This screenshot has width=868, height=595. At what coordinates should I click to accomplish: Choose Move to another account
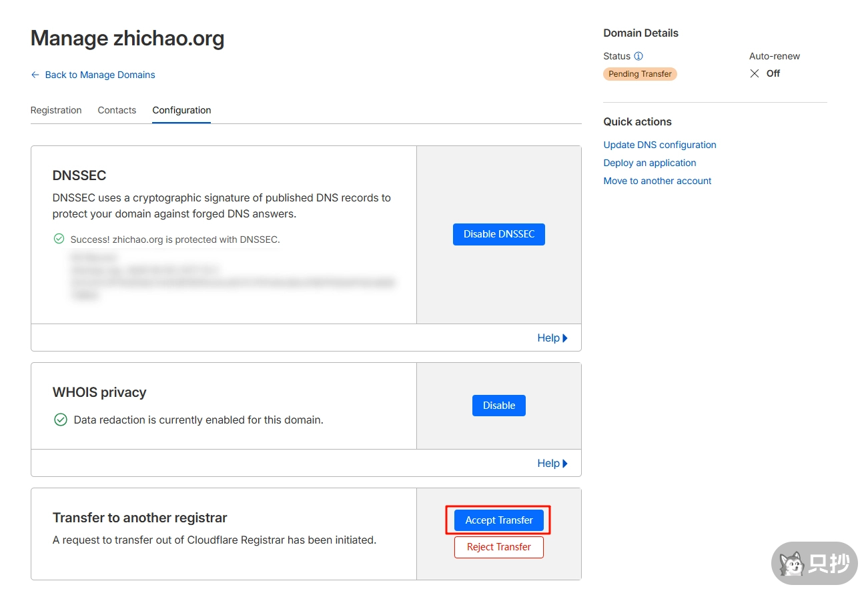click(657, 181)
